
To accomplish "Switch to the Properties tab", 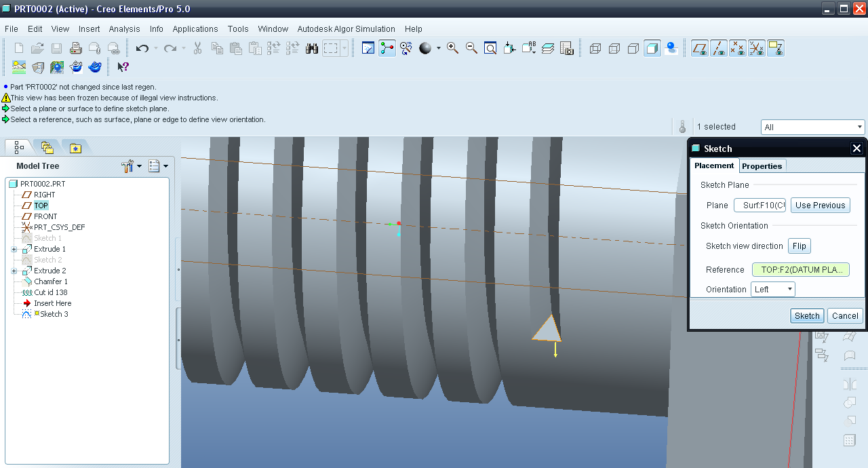I will 762,166.
